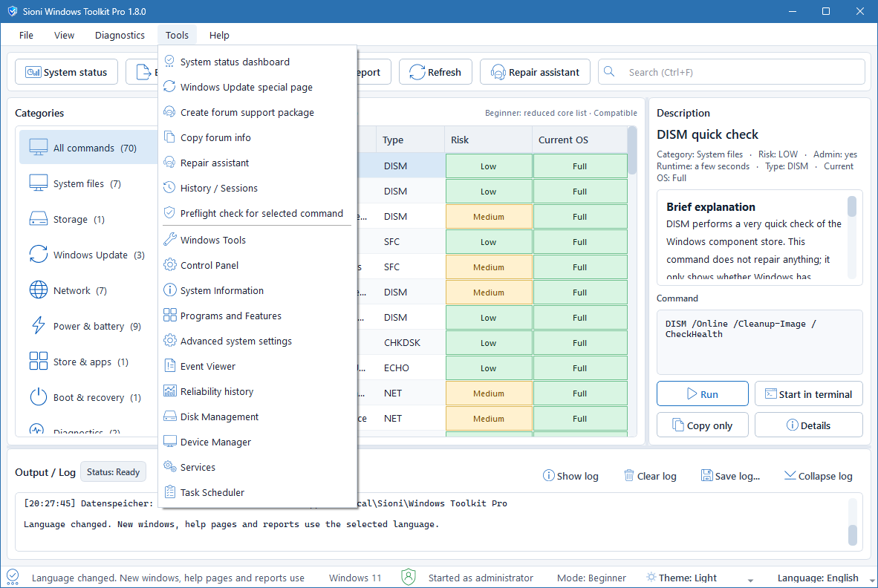Click the Search (Ctrl+F) field

731,71
